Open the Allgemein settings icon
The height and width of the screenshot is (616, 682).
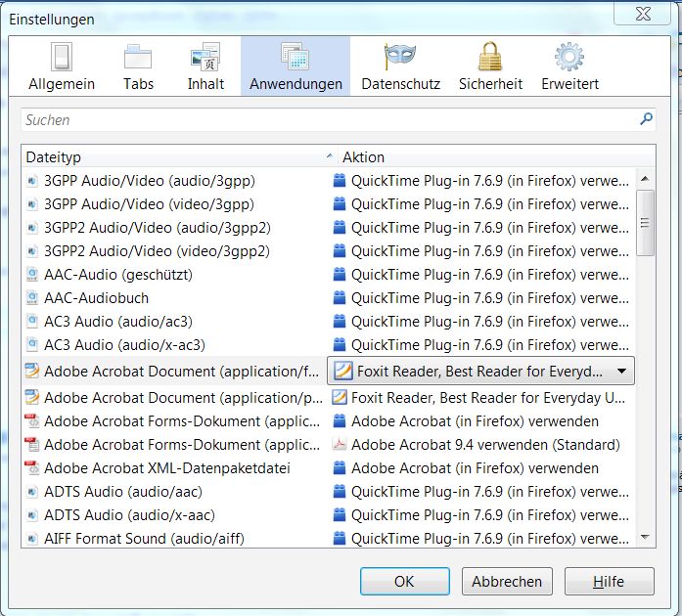point(62,57)
